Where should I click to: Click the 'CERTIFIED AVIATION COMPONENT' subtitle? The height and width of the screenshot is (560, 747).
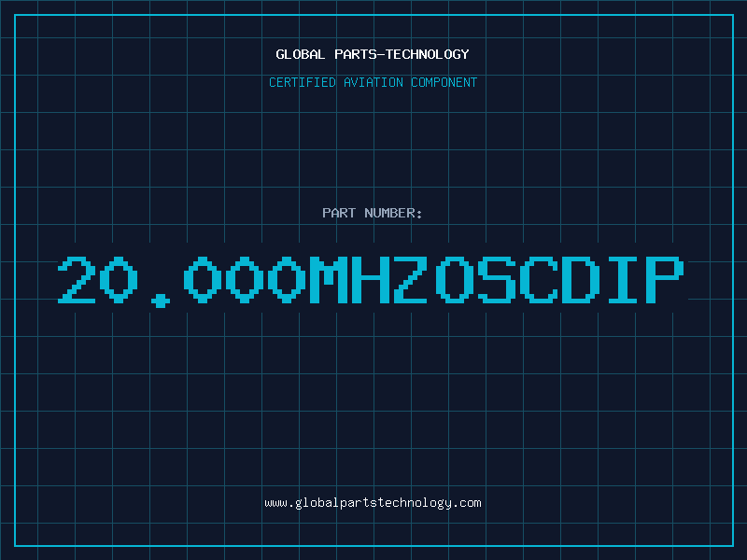pos(373,82)
